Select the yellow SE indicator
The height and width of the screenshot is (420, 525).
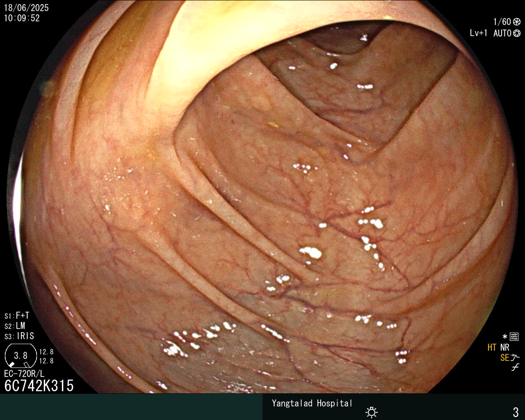point(504,358)
